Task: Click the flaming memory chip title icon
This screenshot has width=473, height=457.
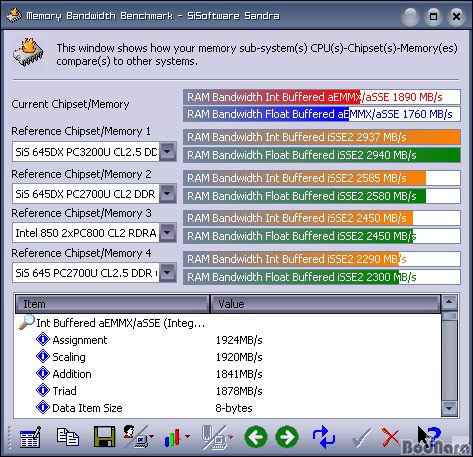Action: [28, 52]
